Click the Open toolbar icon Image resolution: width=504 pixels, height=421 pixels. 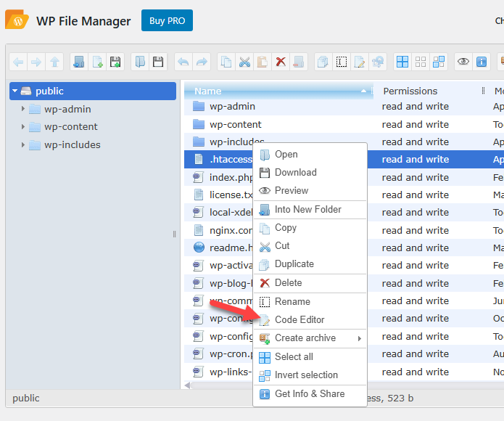(140, 62)
